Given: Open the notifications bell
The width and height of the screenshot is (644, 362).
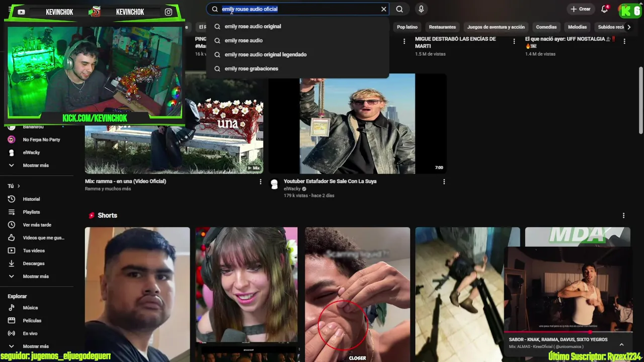Looking at the screenshot, I should click(x=605, y=9).
